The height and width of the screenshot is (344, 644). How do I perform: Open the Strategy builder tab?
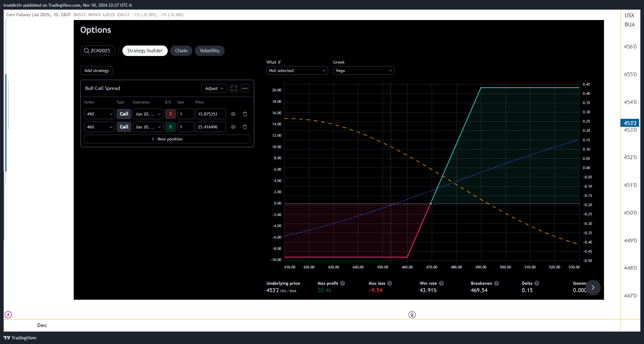(145, 51)
